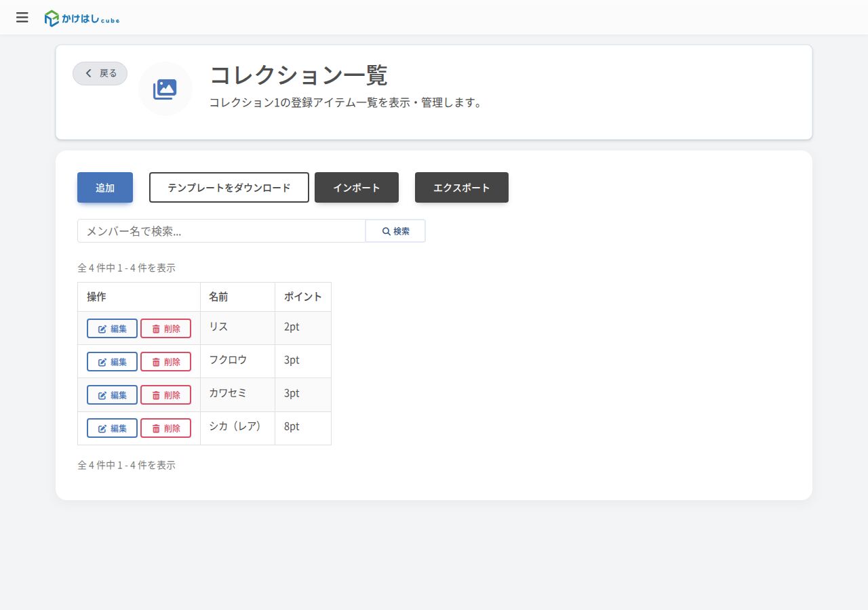
Task: Click the 追加 button
Action: pyautogui.click(x=105, y=188)
